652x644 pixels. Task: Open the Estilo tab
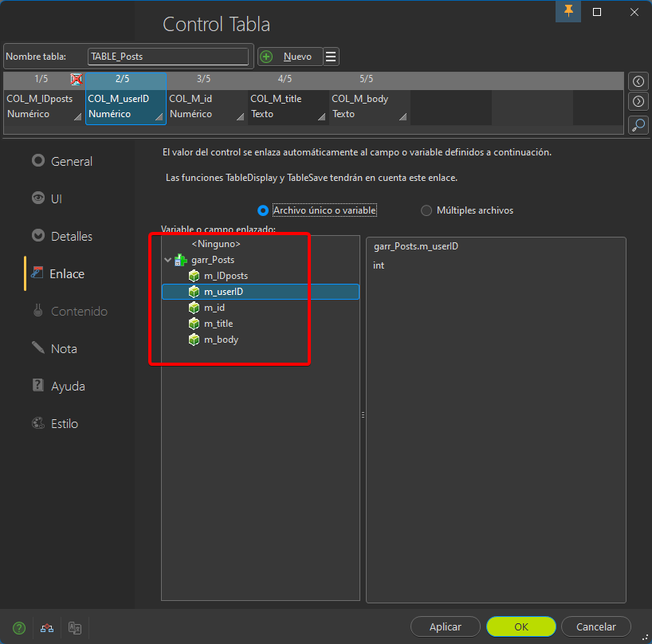[65, 424]
